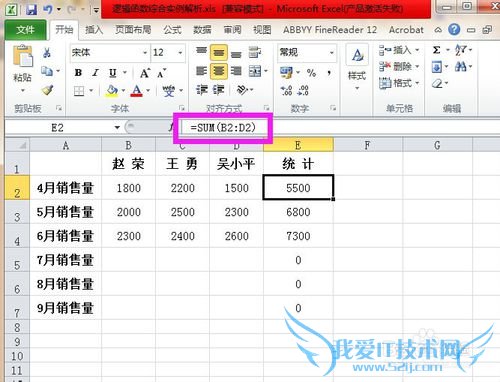
Task: Apply red font color A
Action: pyautogui.click(x=137, y=91)
